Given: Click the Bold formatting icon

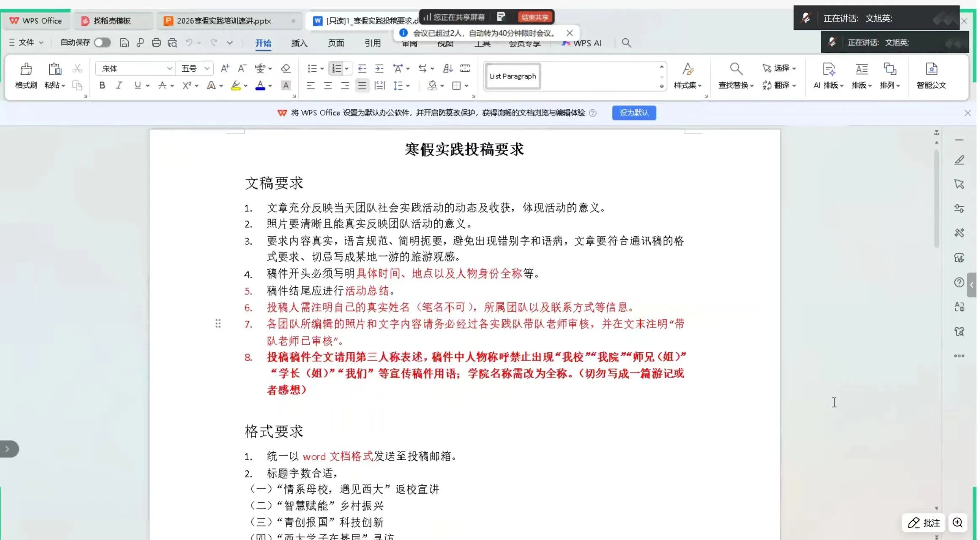Looking at the screenshot, I should [102, 85].
